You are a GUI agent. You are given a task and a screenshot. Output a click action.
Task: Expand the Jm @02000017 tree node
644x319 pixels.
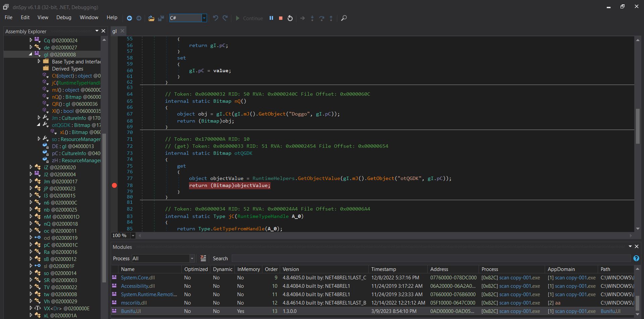coord(31,181)
